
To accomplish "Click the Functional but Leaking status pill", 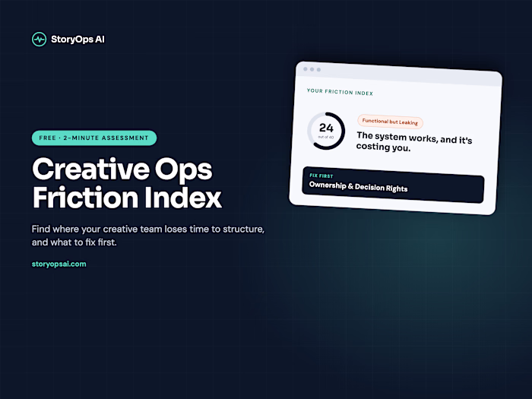I will [390, 122].
